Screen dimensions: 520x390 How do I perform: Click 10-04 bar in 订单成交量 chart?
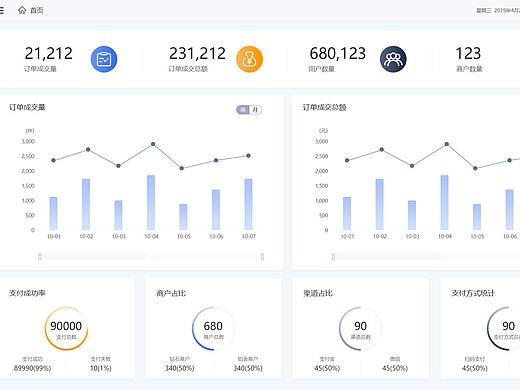pos(151,202)
